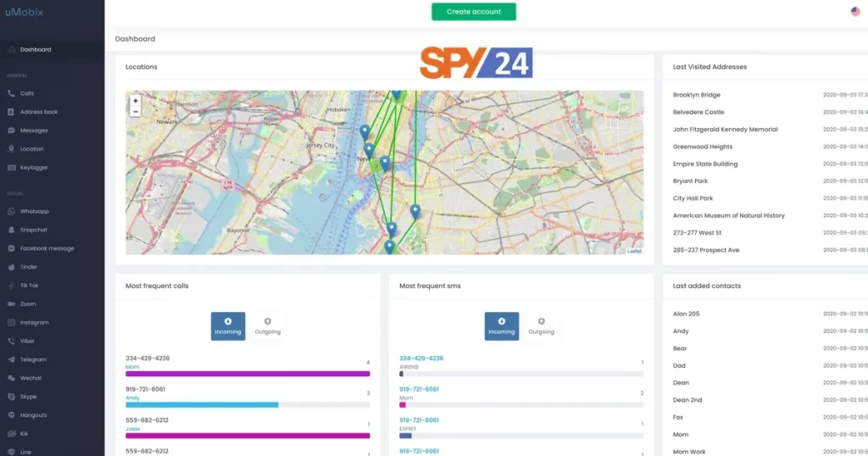Click the Line icon in sidebar

pos(11,452)
